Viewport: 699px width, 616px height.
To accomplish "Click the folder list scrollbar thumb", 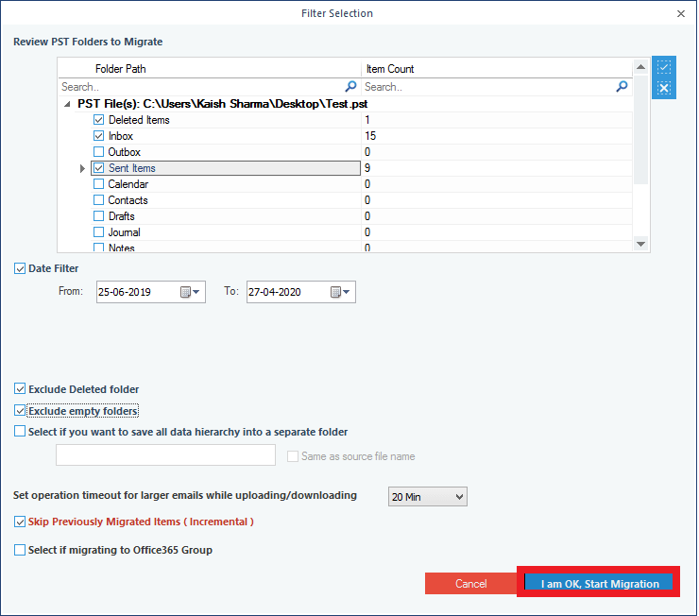I will [x=640, y=129].
